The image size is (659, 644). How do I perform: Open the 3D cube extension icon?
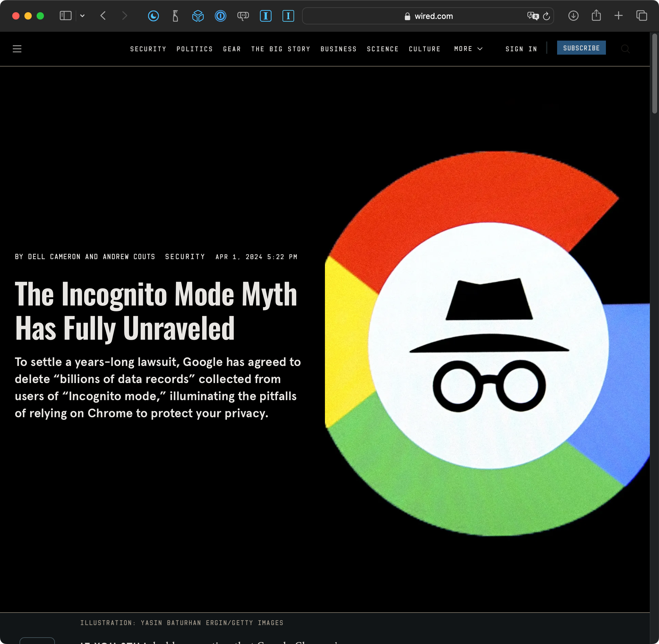point(198,16)
